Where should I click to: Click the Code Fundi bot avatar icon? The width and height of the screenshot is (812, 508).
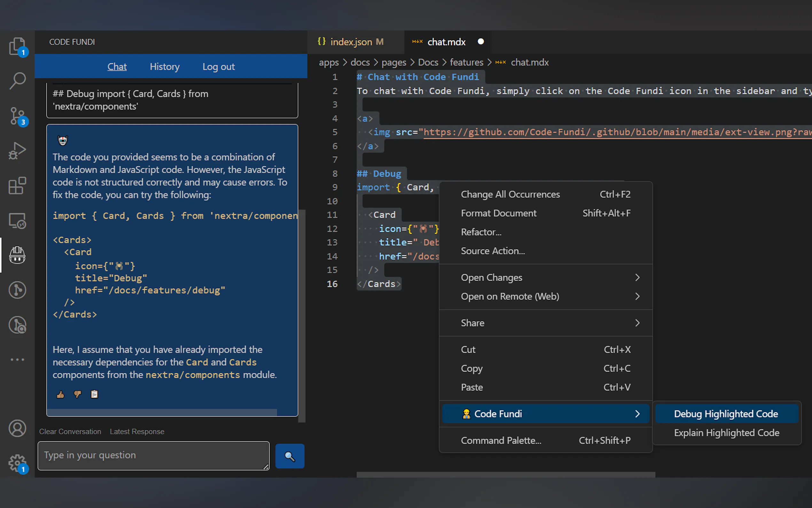pos(63,140)
